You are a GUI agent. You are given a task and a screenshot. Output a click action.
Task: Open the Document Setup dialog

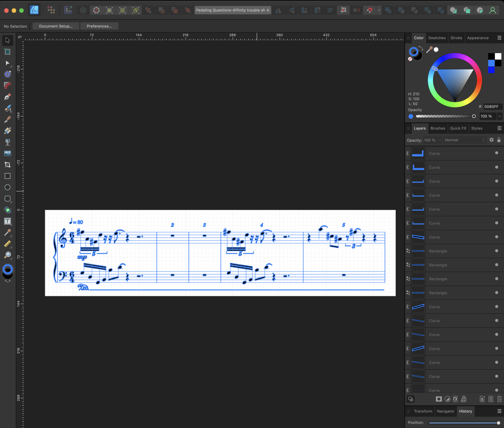tap(55, 26)
